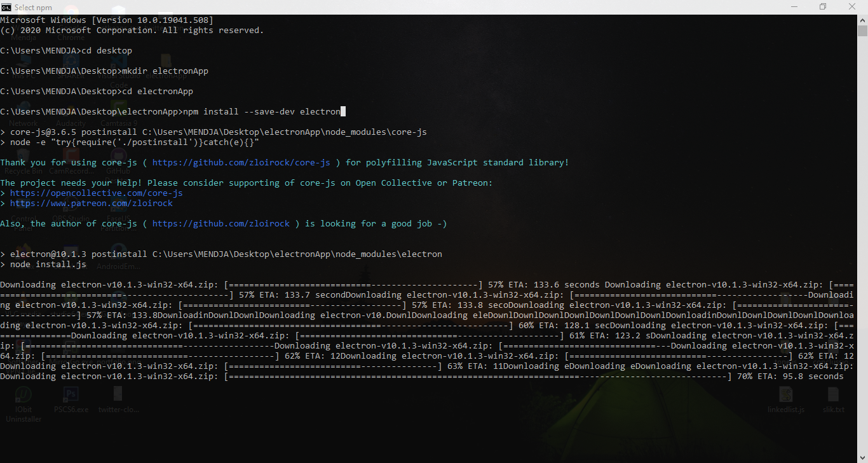868x463 pixels.
Task: Open the command prompt window system menu
Action: [x=6, y=7]
